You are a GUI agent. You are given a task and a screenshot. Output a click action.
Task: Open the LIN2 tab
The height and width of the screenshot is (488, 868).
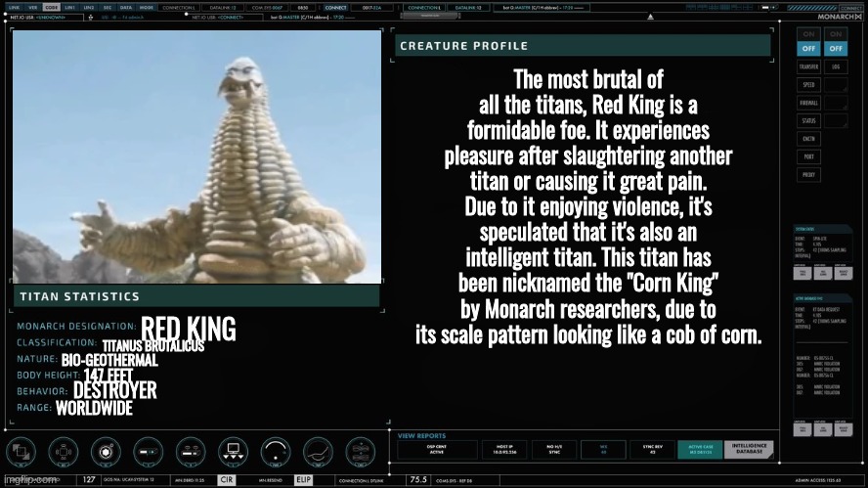coord(89,8)
